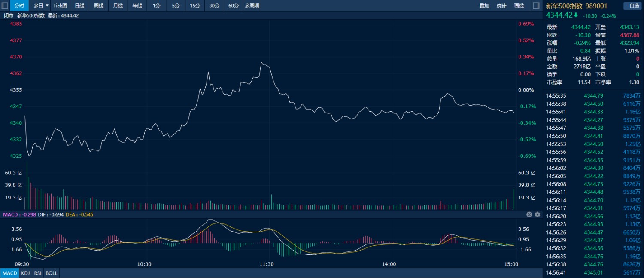Switch indicator to KDJ
Viewport: 644px width, 278px height.
(25, 273)
